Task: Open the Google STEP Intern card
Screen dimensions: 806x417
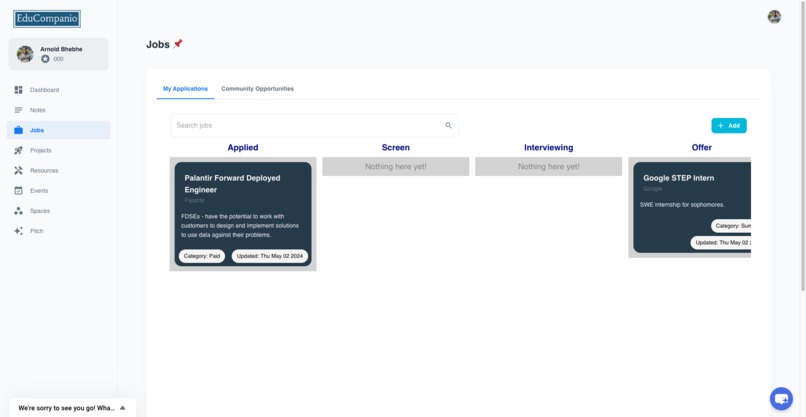Action: pyautogui.click(x=692, y=208)
